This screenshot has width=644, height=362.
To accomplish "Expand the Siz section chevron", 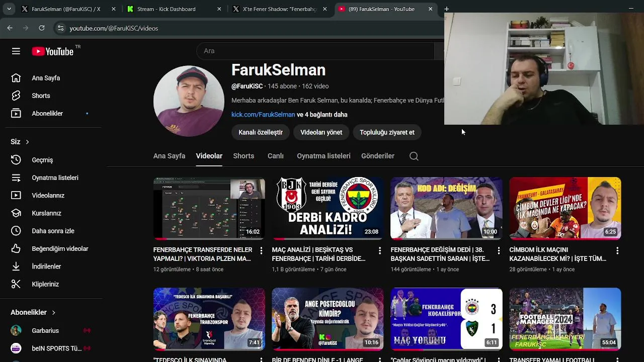I will [27, 142].
